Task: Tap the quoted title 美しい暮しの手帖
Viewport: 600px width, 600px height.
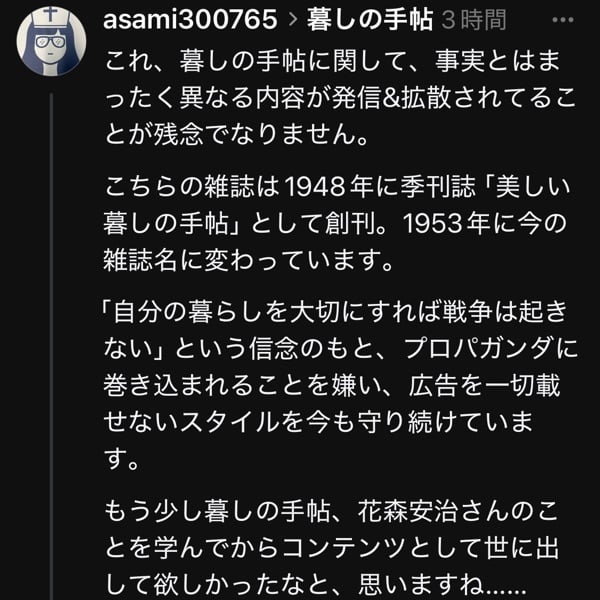Action: [x=508, y=186]
